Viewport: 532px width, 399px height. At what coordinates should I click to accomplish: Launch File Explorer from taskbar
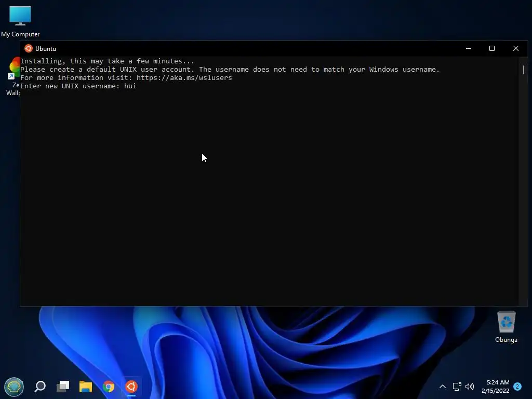coord(86,387)
